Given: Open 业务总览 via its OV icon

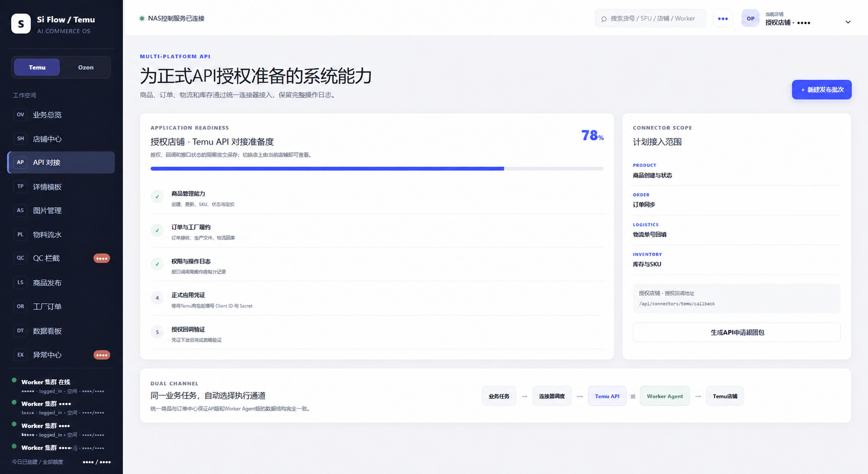Looking at the screenshot, I should 20,115.
